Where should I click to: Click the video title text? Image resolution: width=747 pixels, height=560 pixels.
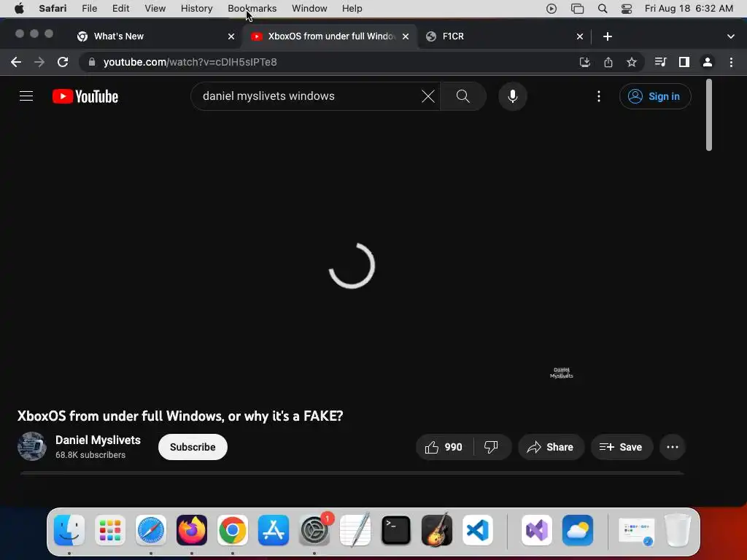coord(180,416)
